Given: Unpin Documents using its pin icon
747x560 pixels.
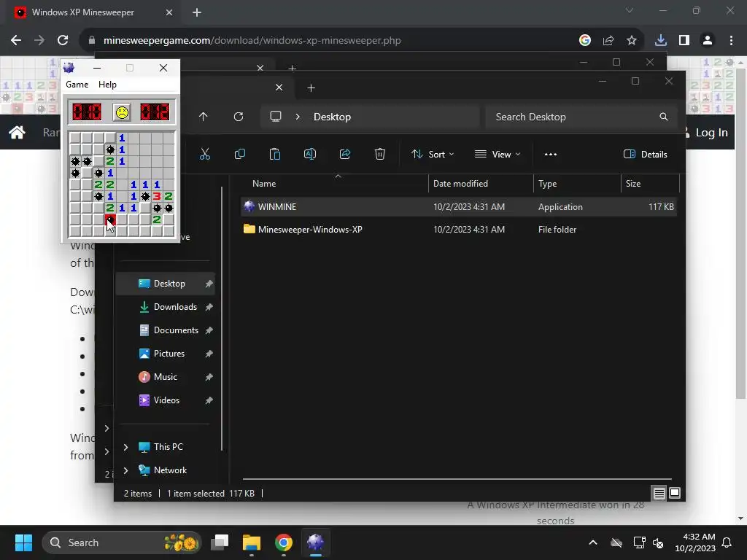Looking at the screenshot, I should point(209,330).
